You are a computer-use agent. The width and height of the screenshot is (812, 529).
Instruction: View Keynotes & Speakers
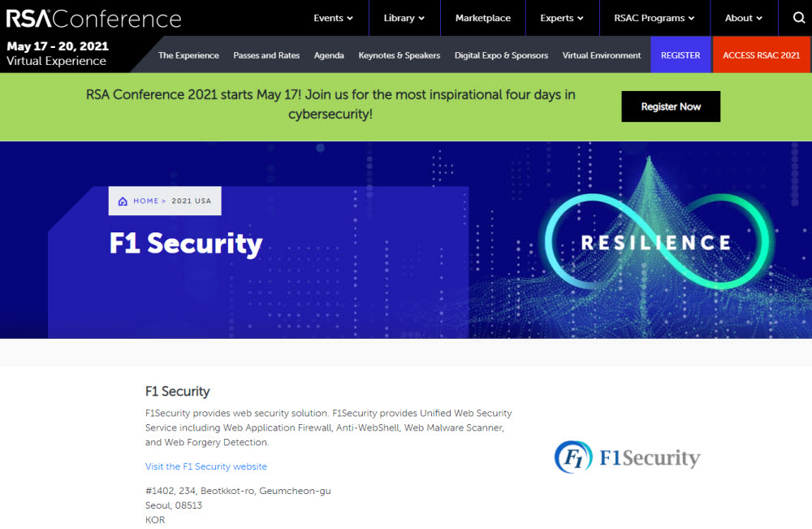400,55
